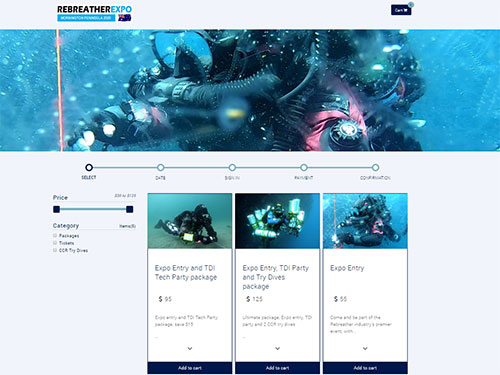Click the right handle of the Price slider

tap(130, 209)
